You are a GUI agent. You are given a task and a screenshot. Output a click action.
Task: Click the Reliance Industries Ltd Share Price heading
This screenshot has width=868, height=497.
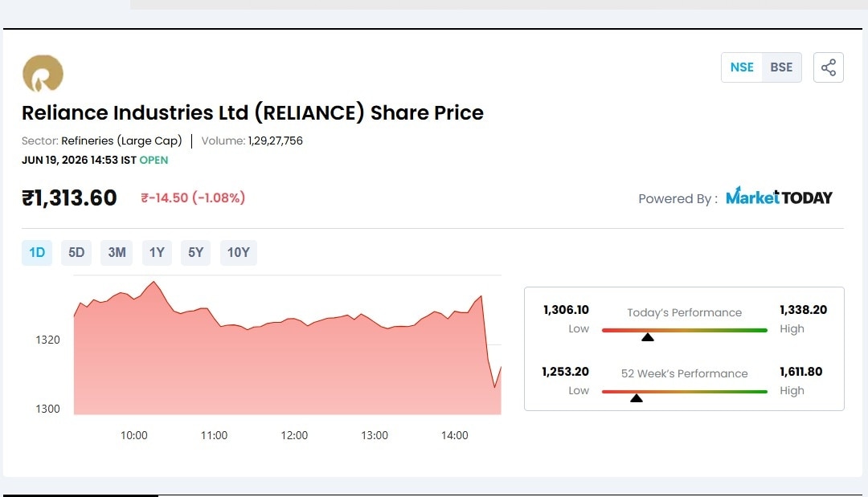(252, 112)
